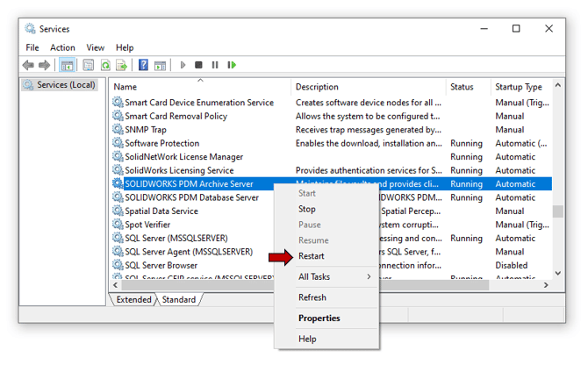
Task: Open the Help toolbar icon
Action: [143, 65]
